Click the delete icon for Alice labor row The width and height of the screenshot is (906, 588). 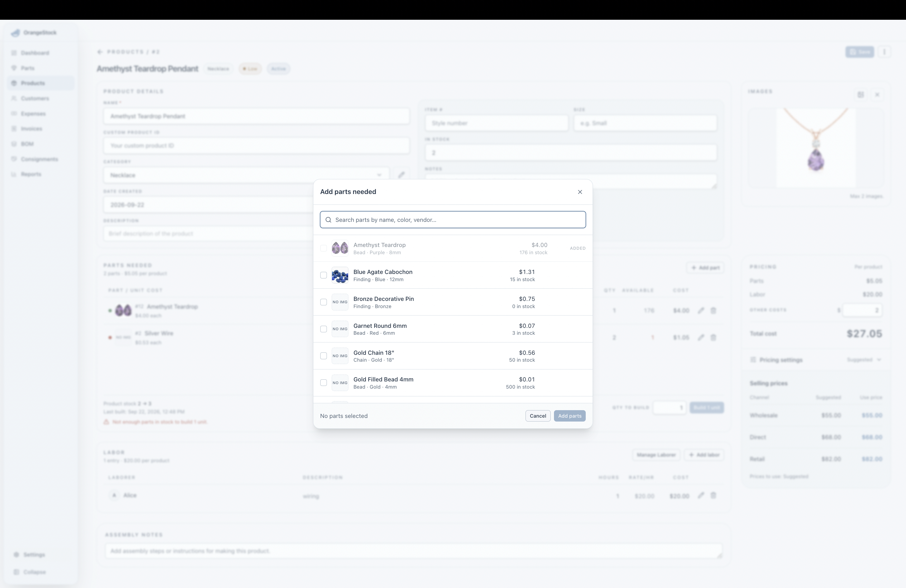coord(713,495)
